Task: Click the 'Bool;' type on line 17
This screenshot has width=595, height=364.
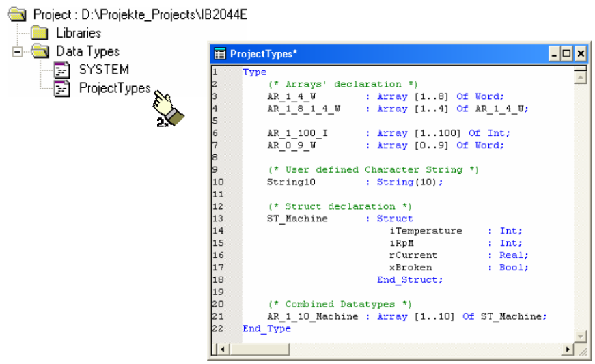Action: pyautogui.click(x=514, y=268)
